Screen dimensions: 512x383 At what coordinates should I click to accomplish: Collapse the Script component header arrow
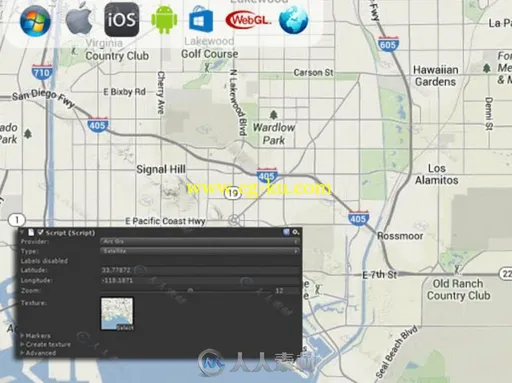pos(22,232)
